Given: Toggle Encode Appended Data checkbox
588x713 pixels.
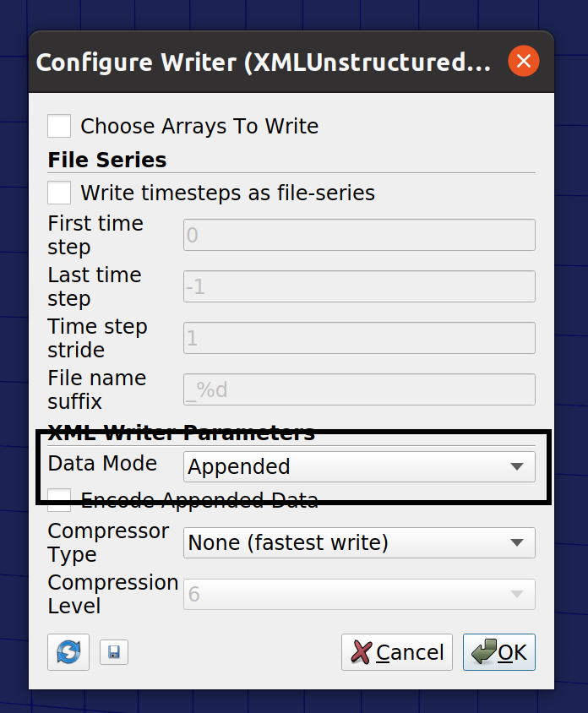Looking at the screenshot, I should pos(59,500).
